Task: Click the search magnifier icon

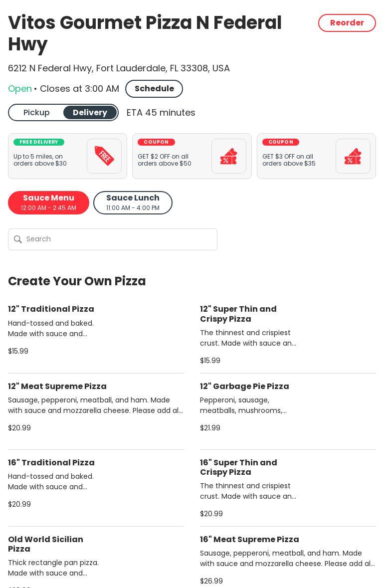Action: pyautogui.click(x=18, y=239)
